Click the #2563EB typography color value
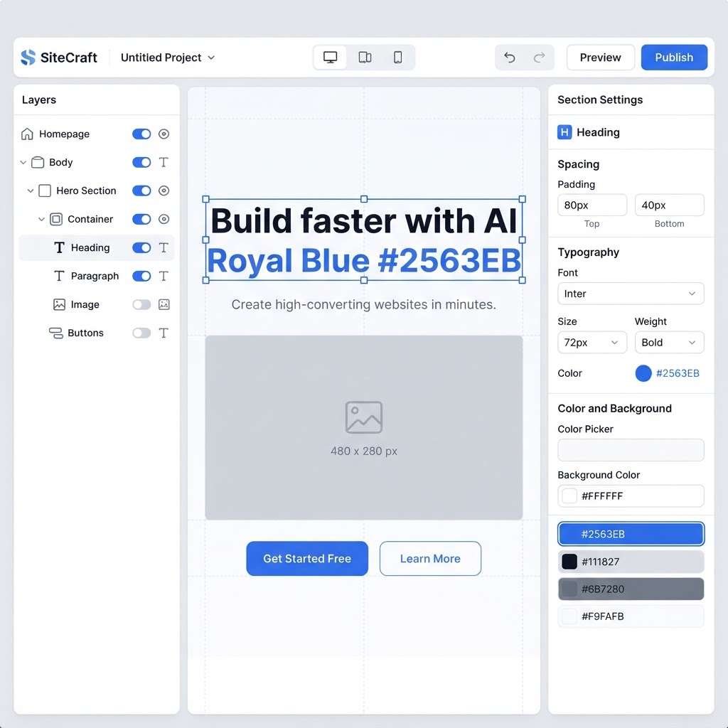This screenshot has width=728, height=728. pyautogui.click(x=678, y=373)
